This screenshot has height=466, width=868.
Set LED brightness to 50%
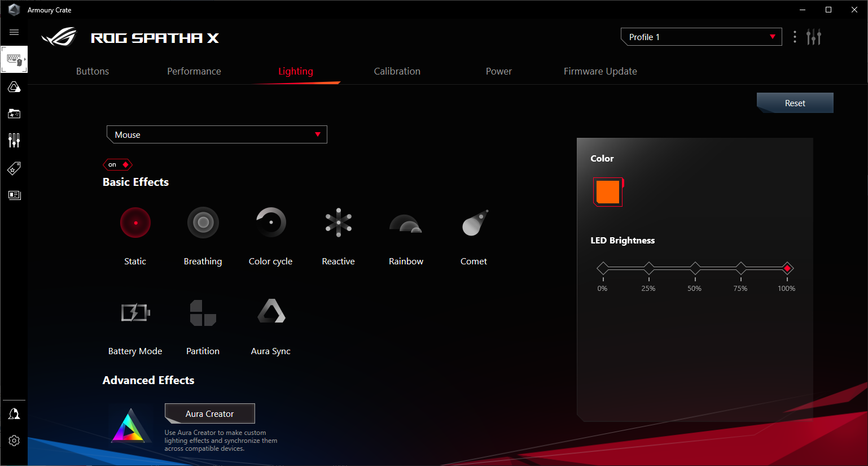(695, 268)
